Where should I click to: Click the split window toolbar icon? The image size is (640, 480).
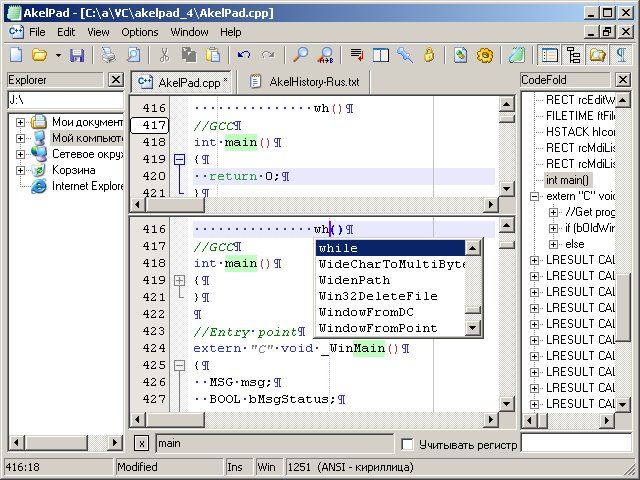pos(381,55)
